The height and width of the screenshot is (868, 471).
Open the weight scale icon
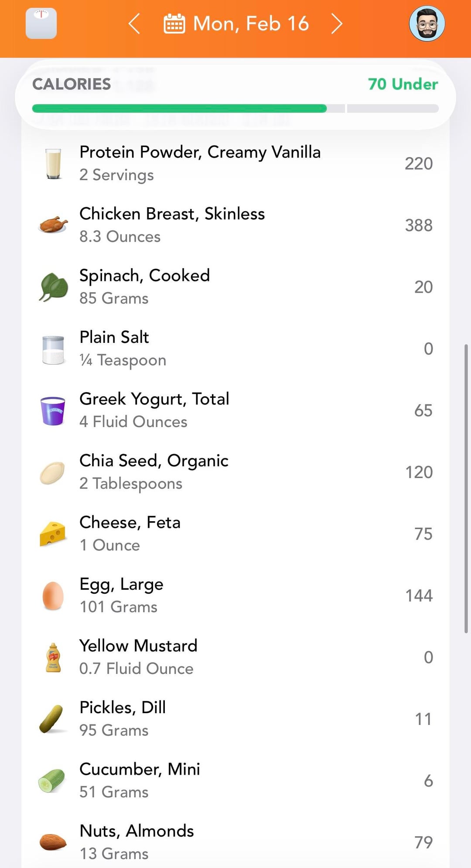coord(41,24)
